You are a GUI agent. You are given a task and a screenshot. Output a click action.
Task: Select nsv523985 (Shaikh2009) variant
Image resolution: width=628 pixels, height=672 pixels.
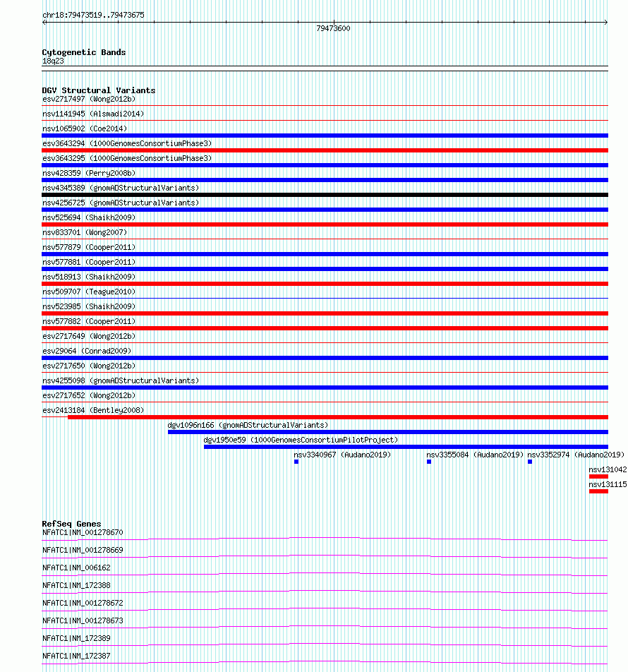89,307
